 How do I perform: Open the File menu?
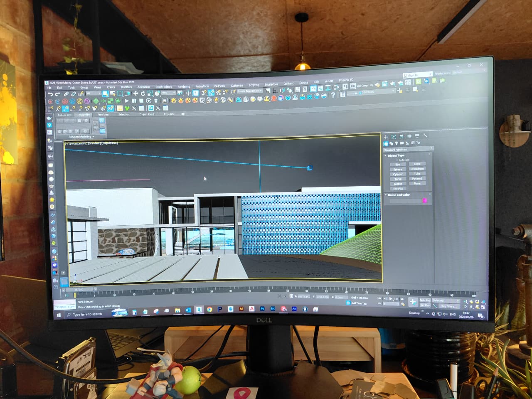click(49, 88)
